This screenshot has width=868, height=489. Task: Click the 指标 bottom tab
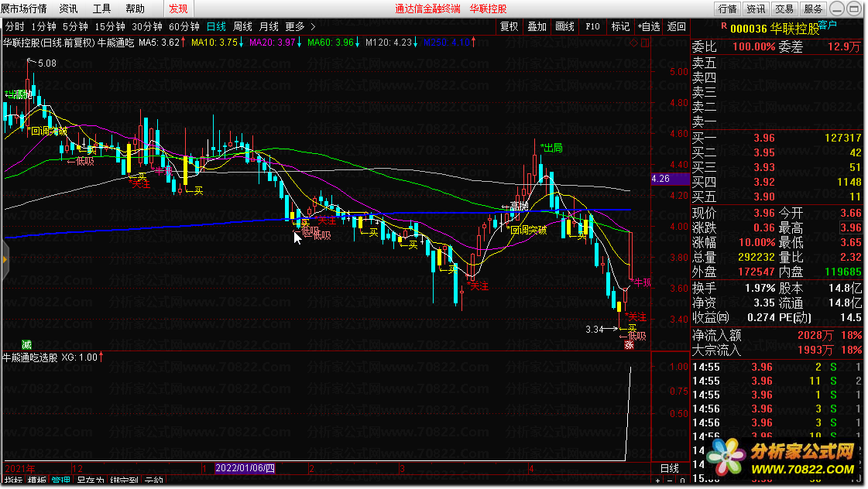[x=13, y=480]
